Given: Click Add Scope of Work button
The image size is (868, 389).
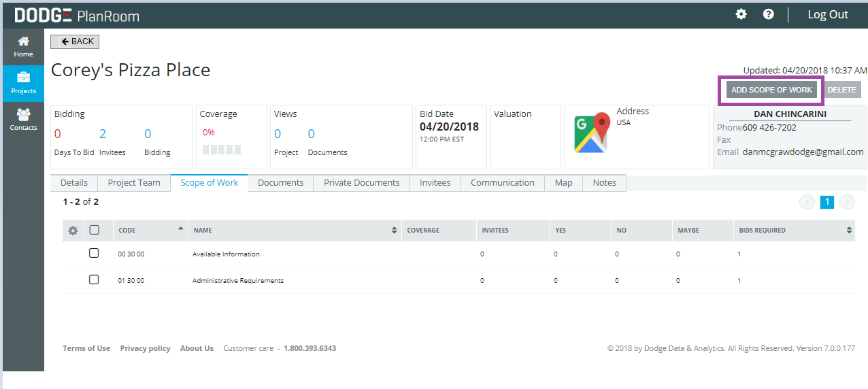Looking at the screenshot, I should tap(771, 90).
